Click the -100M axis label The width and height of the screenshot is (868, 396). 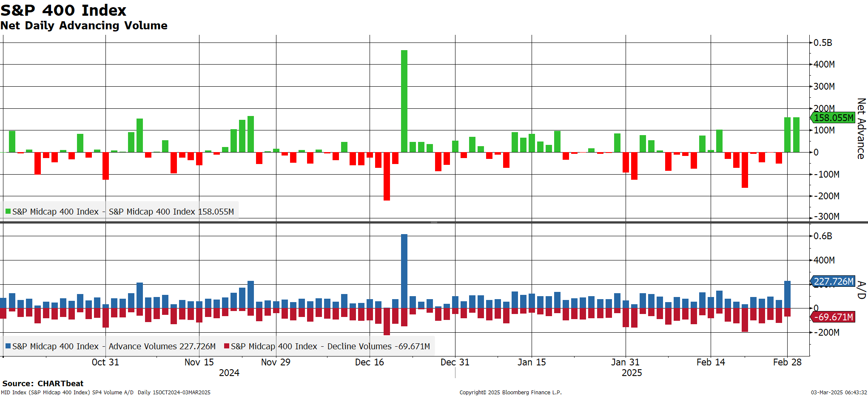827,174
